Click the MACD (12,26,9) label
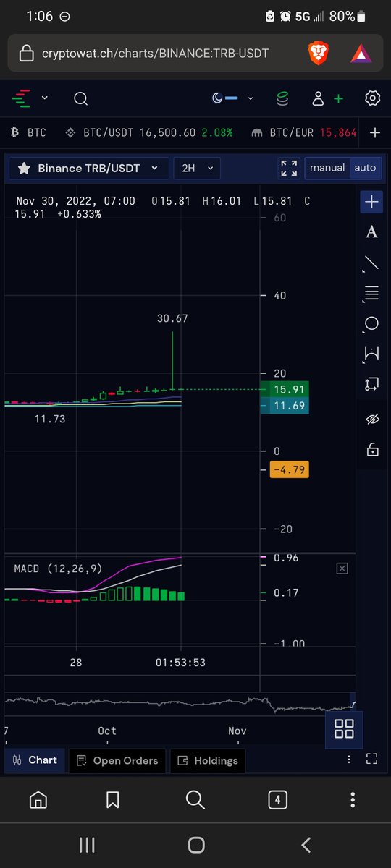The height and width of the screenshot is (868, 391). 58,569
